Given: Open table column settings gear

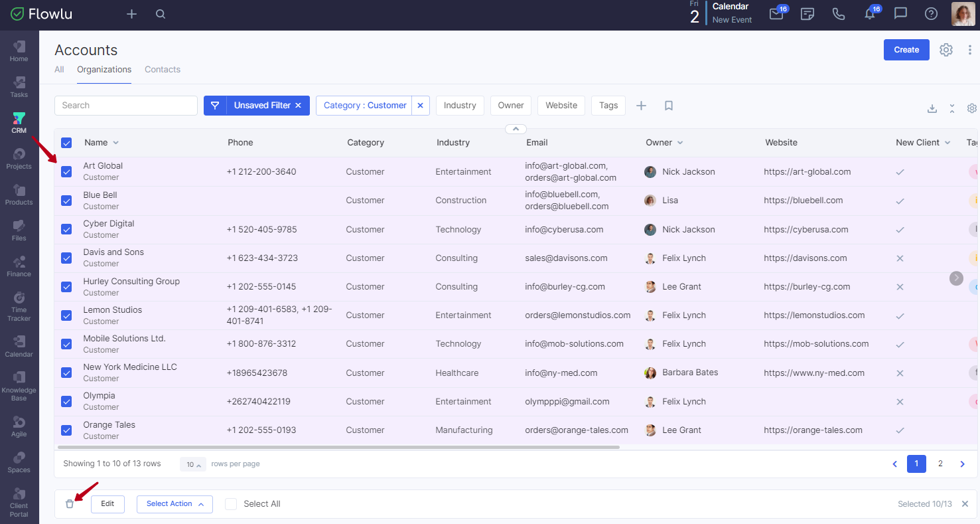Looking at the screenshot, I should coord(972,108).
